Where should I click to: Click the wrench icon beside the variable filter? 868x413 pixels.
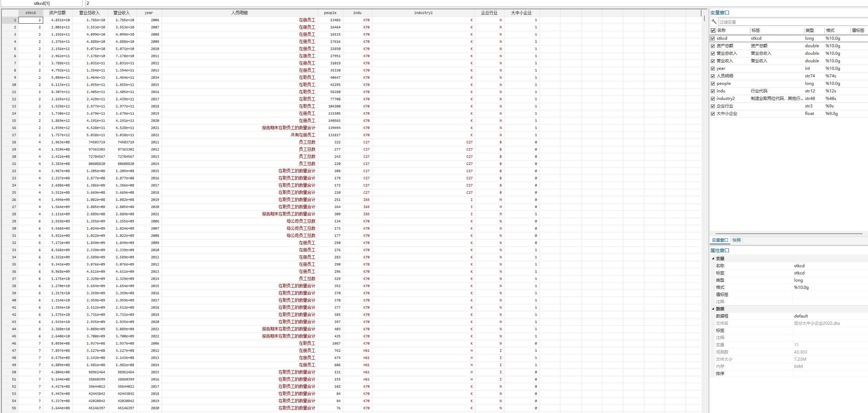pos(714,22)
